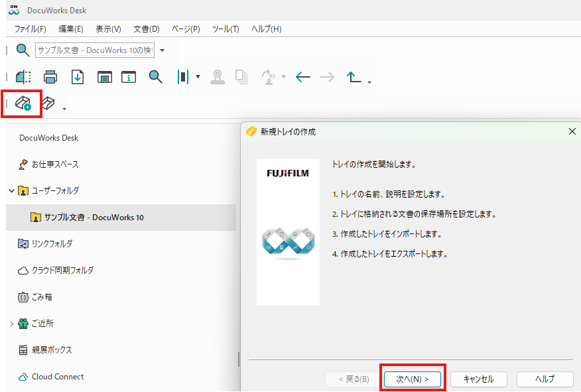Viewport: 581px width, 392px height.
Task: Click the split-view icon in toolbar
Action: (23, 77)
